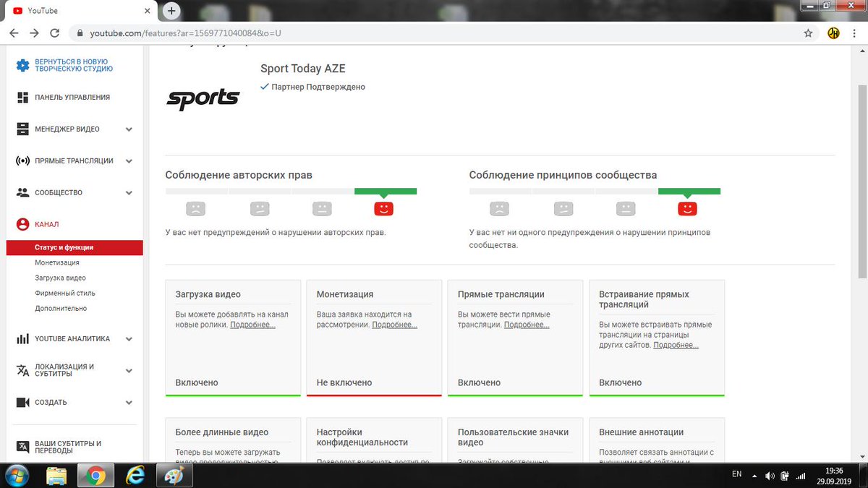The width and height of the screenshot is (868, 488).
Task: Expand the Менеджер видео section
Action: [129, 129]
